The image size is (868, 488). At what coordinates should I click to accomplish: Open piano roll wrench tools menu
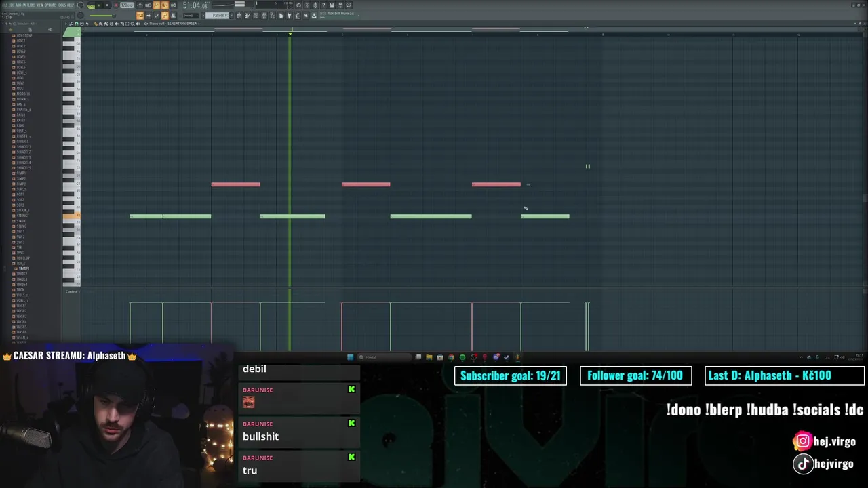[x=71, y=24]
